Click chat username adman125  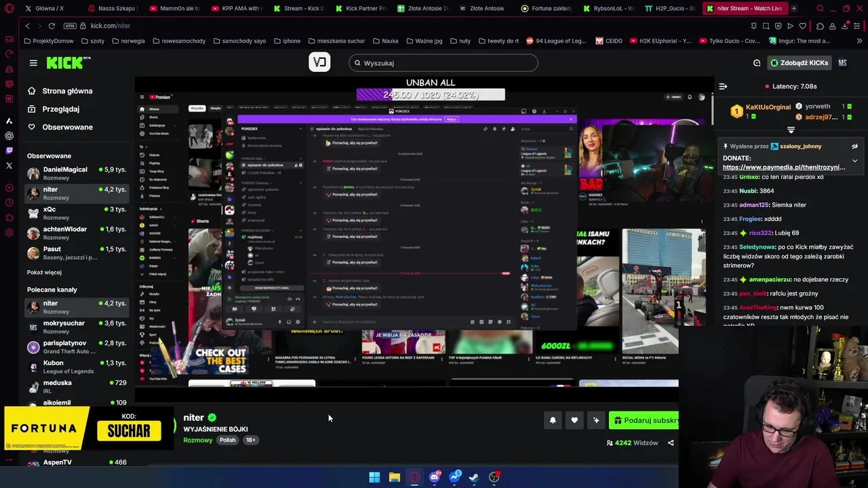(753, 205)
